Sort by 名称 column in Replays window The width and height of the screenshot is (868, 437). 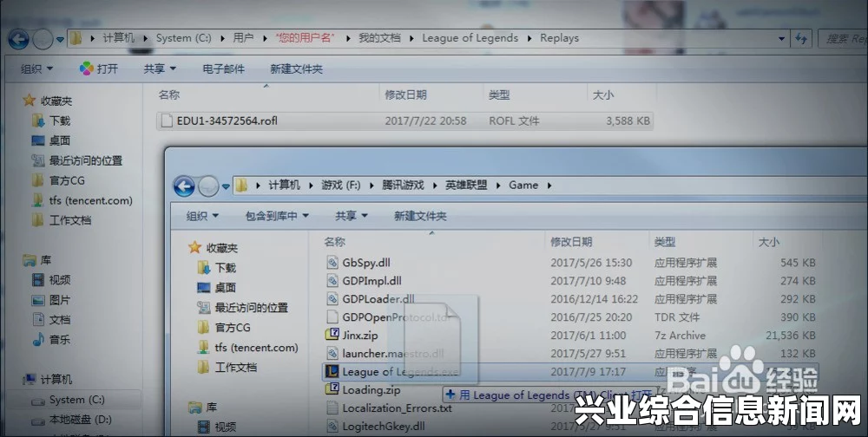(169, 95)
